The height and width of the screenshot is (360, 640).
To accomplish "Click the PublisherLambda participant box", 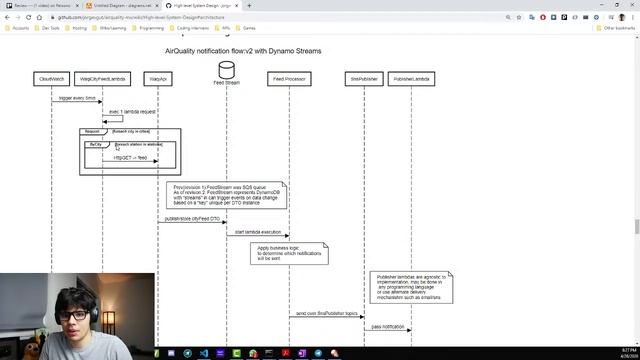I will [411, 79].
